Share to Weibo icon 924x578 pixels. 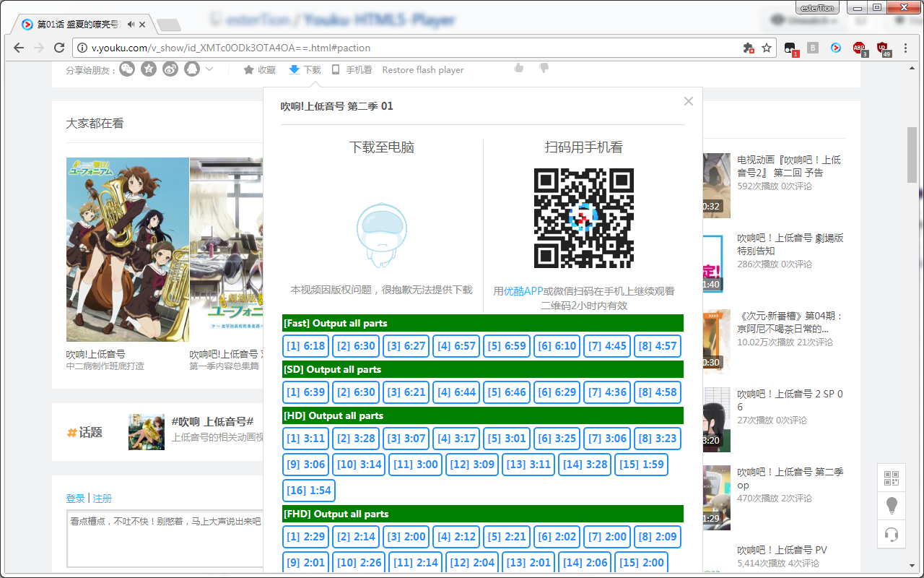tap(170, 69)
